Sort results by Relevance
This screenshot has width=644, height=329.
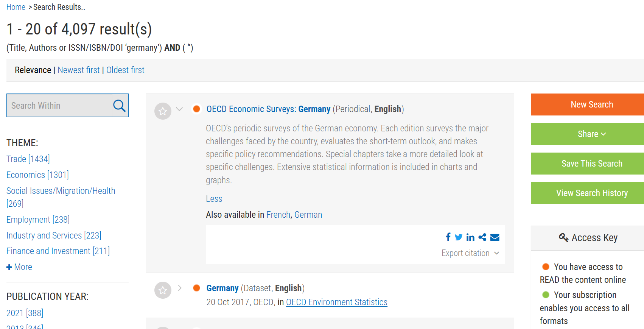point(33,70)
